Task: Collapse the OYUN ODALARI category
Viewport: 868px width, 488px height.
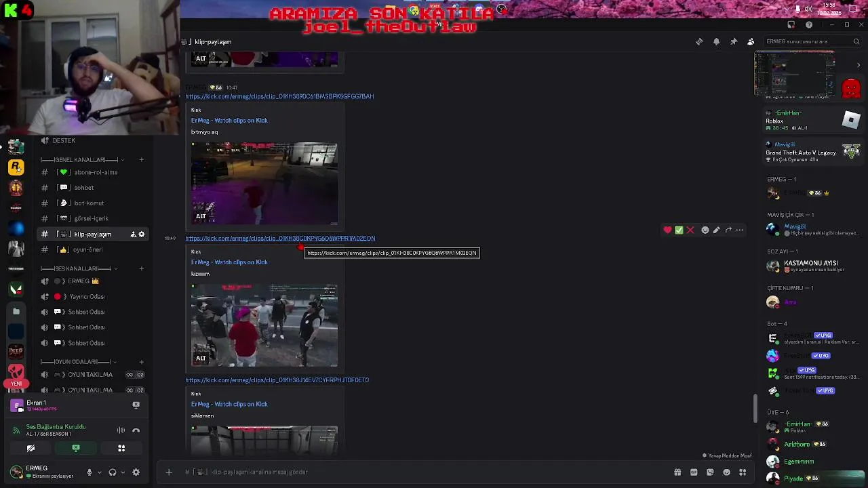Action: [79, 362]
